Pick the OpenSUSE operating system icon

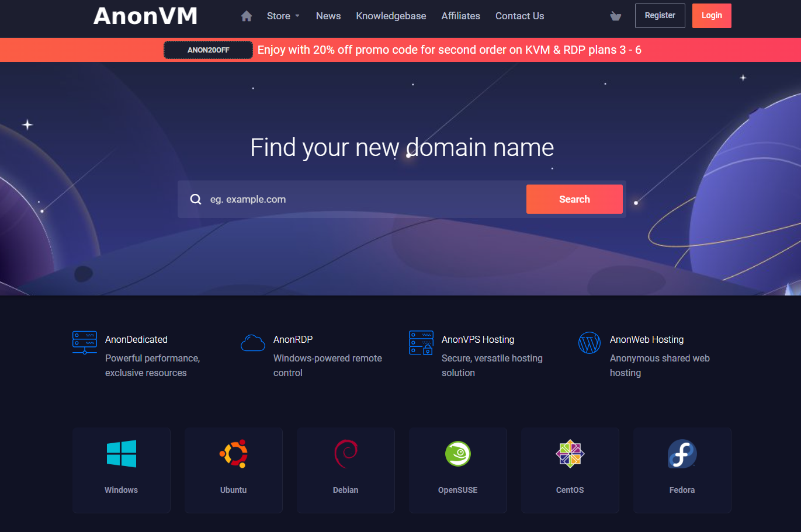pyautogui.click(x=457, y=454)
